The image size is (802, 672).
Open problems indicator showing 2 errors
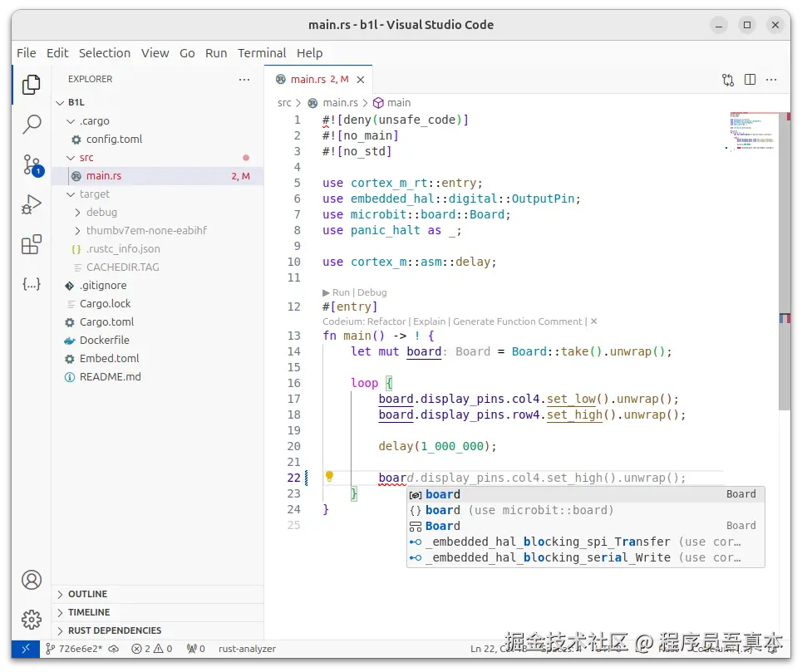coord(152,649)
